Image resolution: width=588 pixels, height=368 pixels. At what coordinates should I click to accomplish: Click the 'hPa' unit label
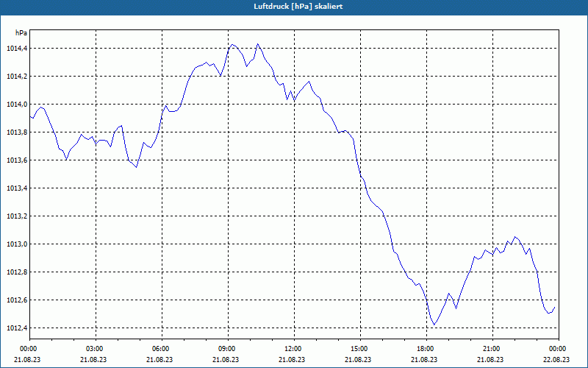21,33
